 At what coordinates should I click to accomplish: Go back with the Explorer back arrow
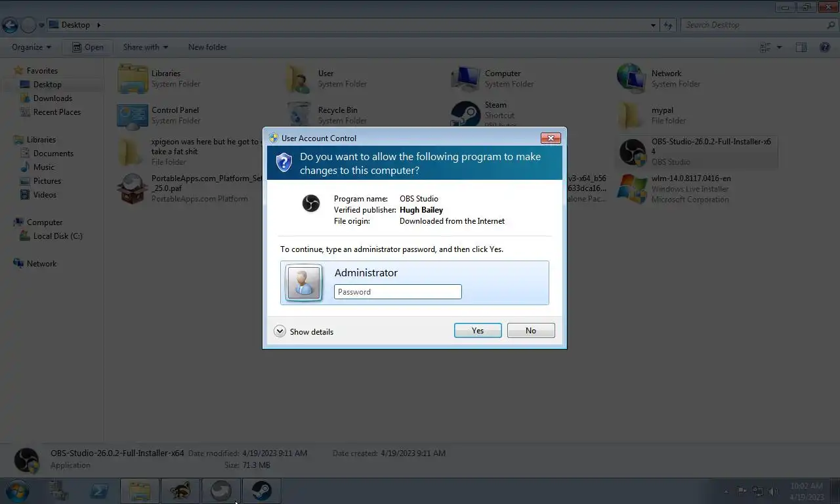9,25
